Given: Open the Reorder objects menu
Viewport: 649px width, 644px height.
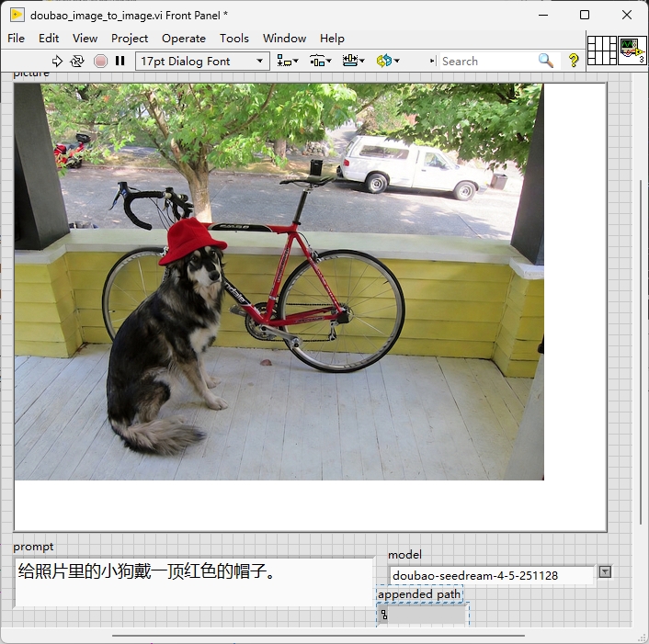Looking at the screenshot, I should [x=387, y=61].
